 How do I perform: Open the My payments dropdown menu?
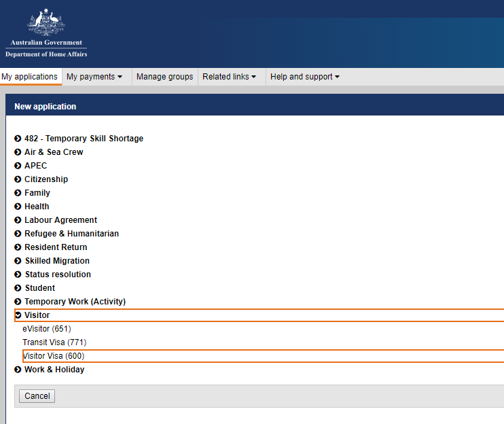coord(94,77)
